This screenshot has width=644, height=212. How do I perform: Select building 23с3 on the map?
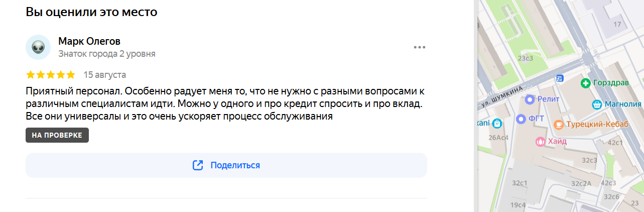pyautogui.click(x=526, y=58)
